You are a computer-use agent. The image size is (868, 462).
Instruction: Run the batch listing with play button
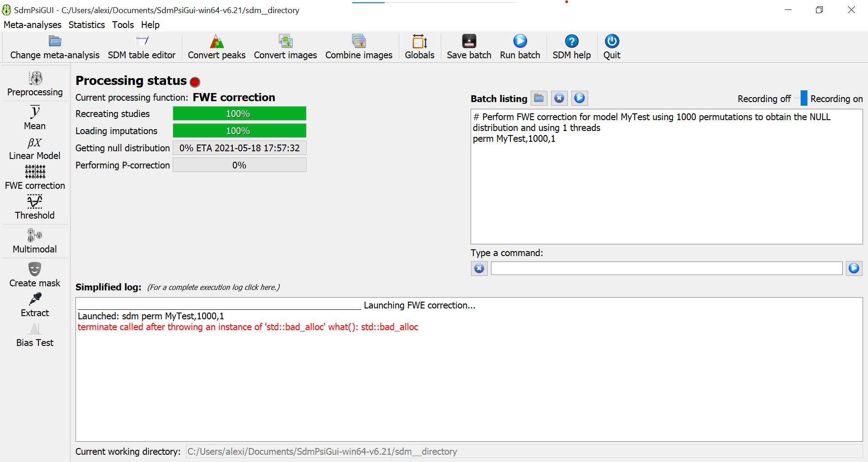click(x=580, y=98)
